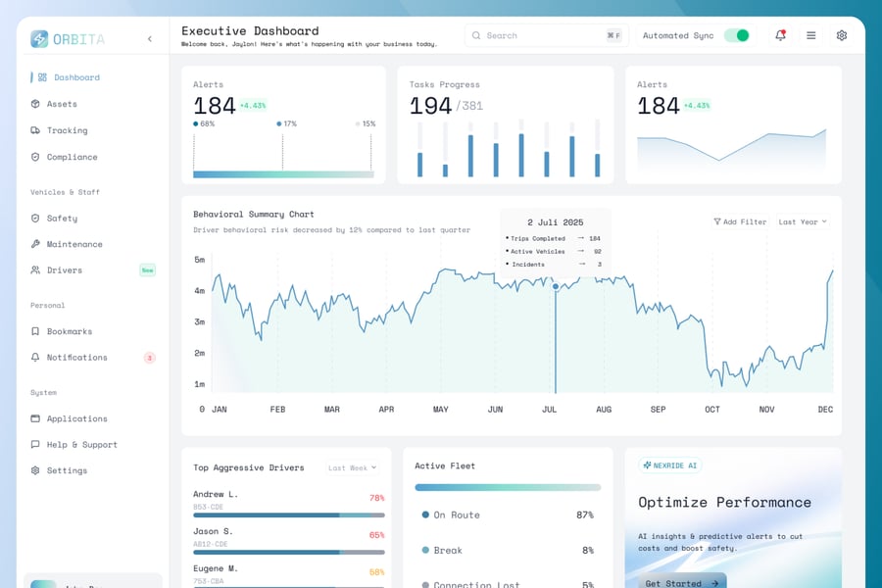Open Drivers menu item
This screenshot has width=882, height=588.
[x=65, y=270]
